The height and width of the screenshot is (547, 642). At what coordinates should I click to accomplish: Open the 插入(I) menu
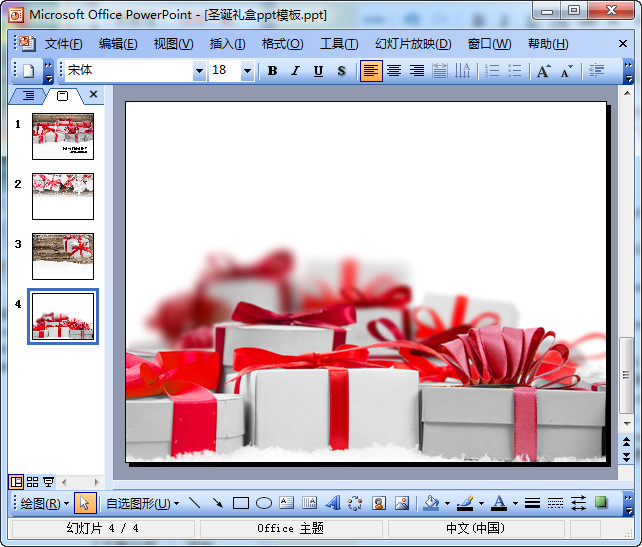coord(227,43)
